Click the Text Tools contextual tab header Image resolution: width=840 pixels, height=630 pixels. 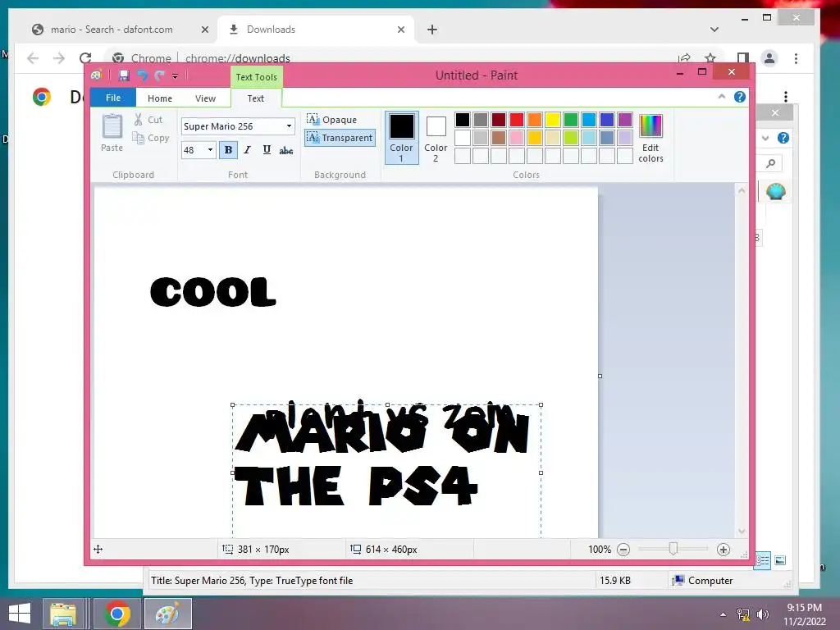257,76
